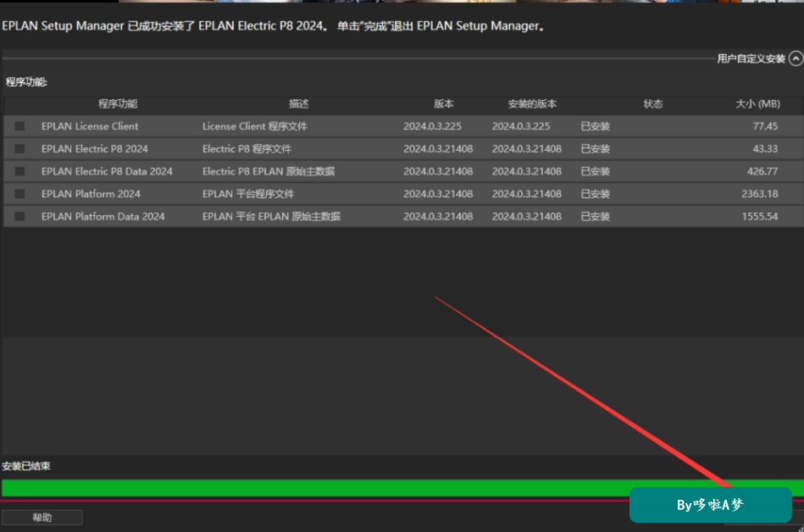The width and height of the screenshot is (804, 532).
Task: Click the green installation progress bar
Action: click(402, 487)
